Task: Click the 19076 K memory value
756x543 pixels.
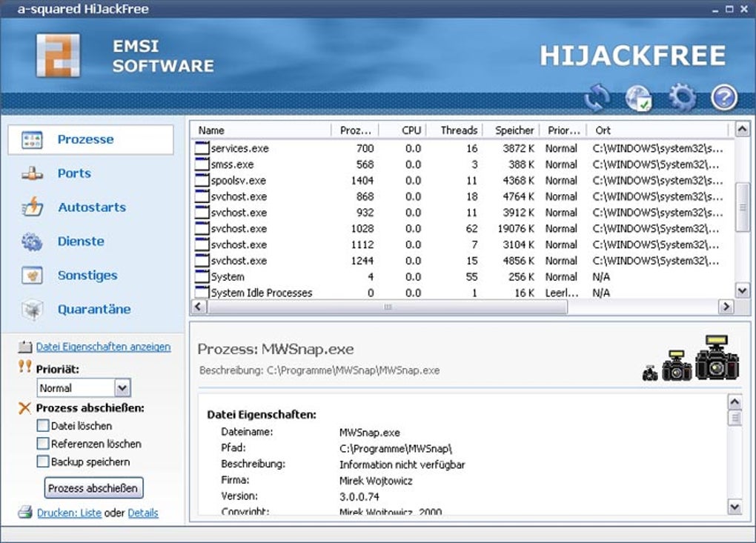Action: (x=516, y=228)
